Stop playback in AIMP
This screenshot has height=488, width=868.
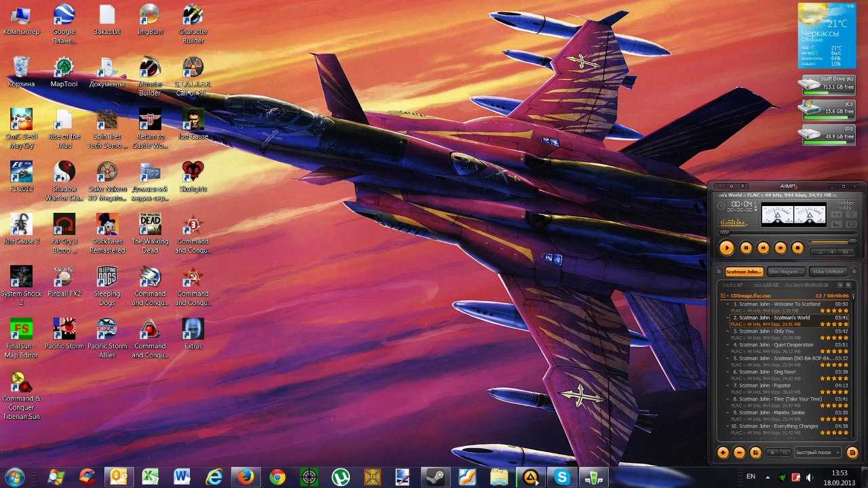(797, 248)
